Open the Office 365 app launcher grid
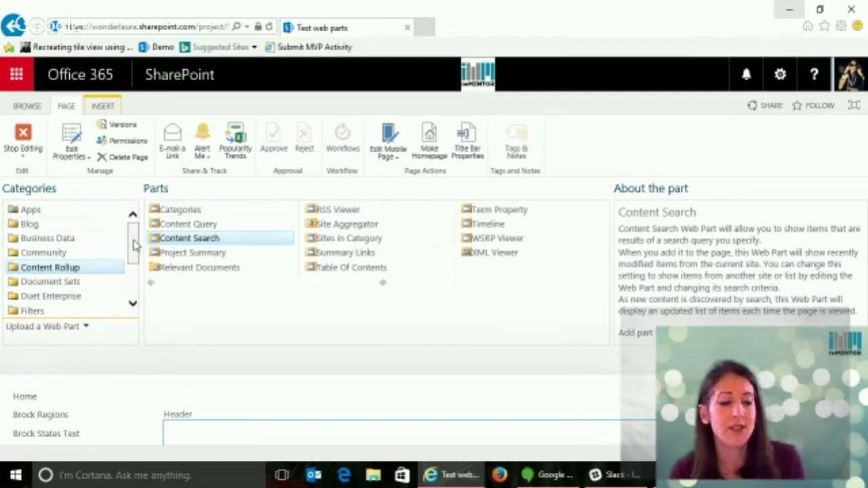 16,75
